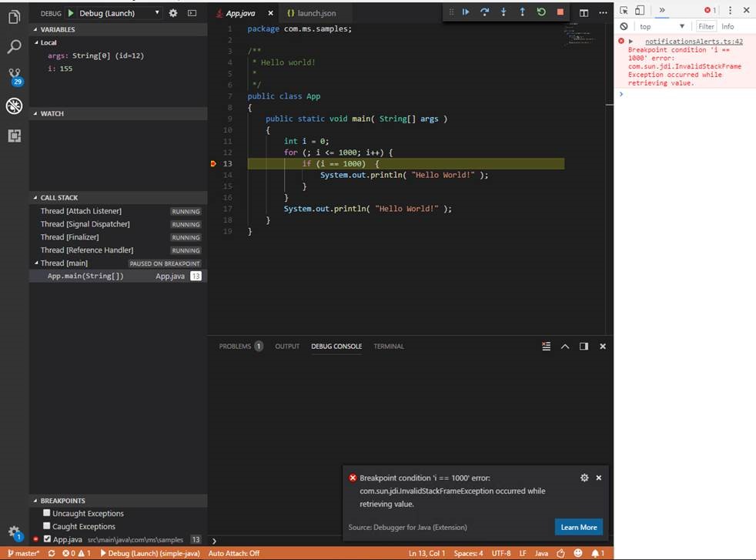Screen dimensions: 756x560
Task: Close the App.java tab
Action: coord(270,13)
